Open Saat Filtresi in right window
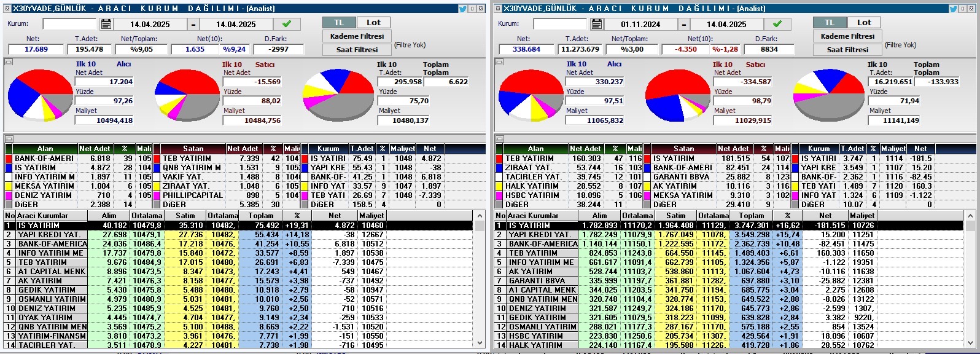 tap(847, 50)
